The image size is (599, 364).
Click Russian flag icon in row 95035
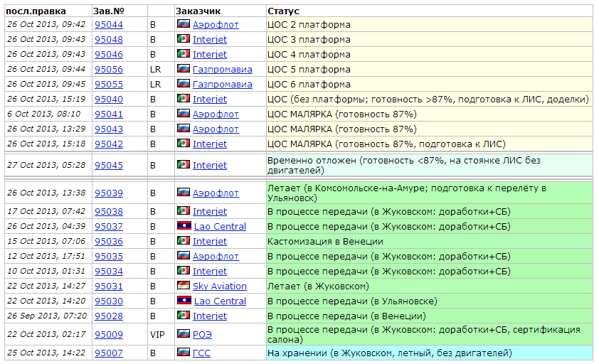point(184,255)
